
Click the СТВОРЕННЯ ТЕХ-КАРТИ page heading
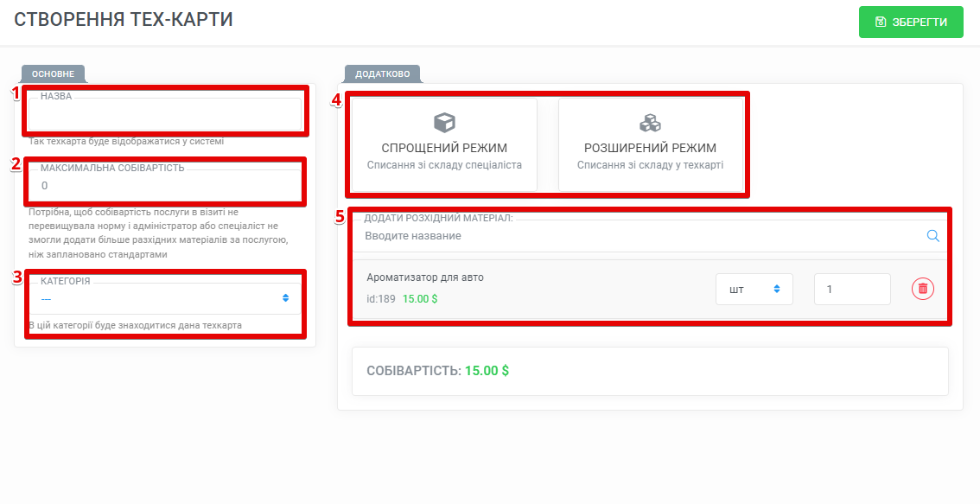pyautogui.click(x=123, y=19)
